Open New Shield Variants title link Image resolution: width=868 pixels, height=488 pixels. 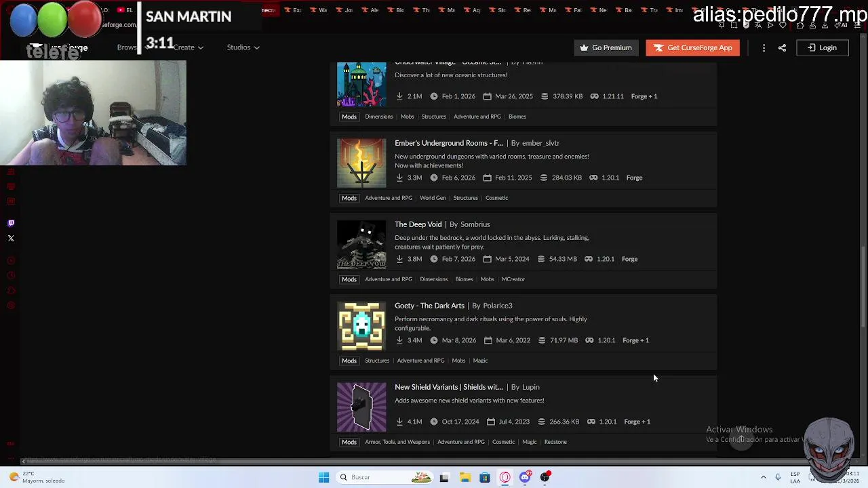click(449, 387)
